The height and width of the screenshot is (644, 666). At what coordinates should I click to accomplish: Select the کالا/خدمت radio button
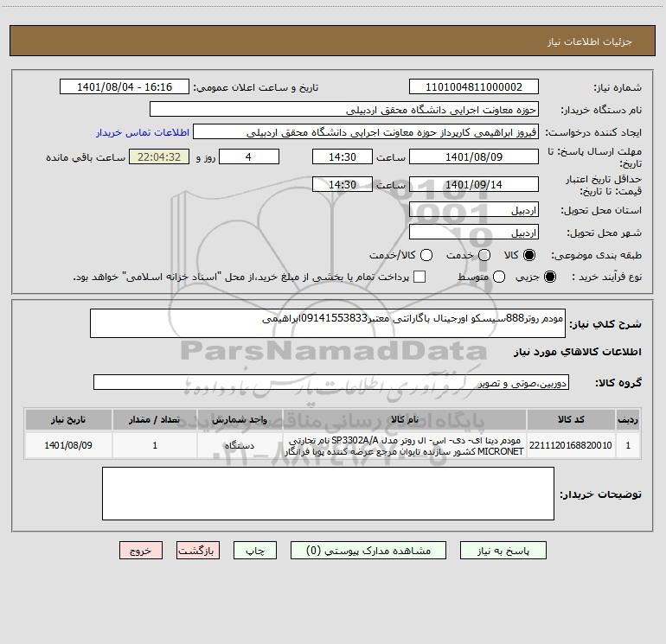coord(426,255)
